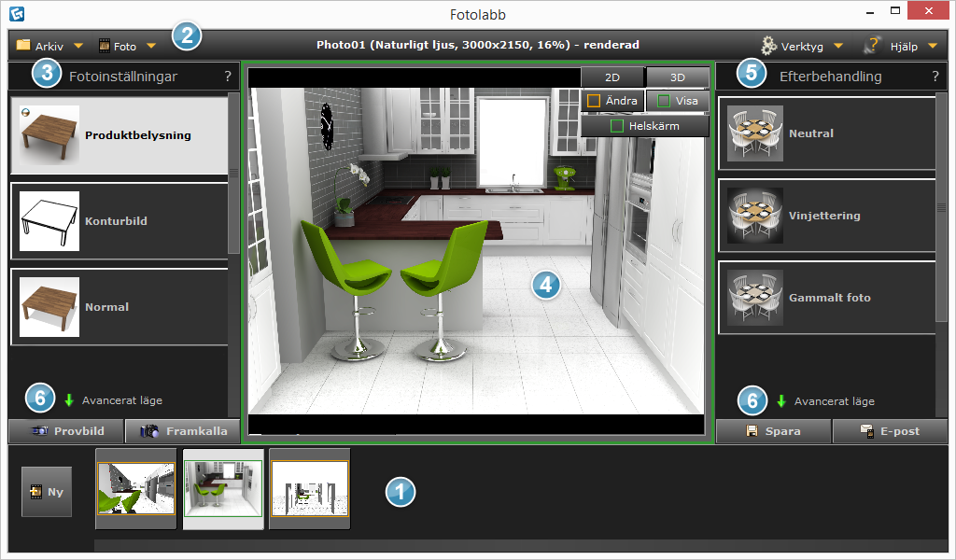Select the first photo thumbnail in filmstrip
This screenshot has height=560, width=956.
[x=136, y=489]
